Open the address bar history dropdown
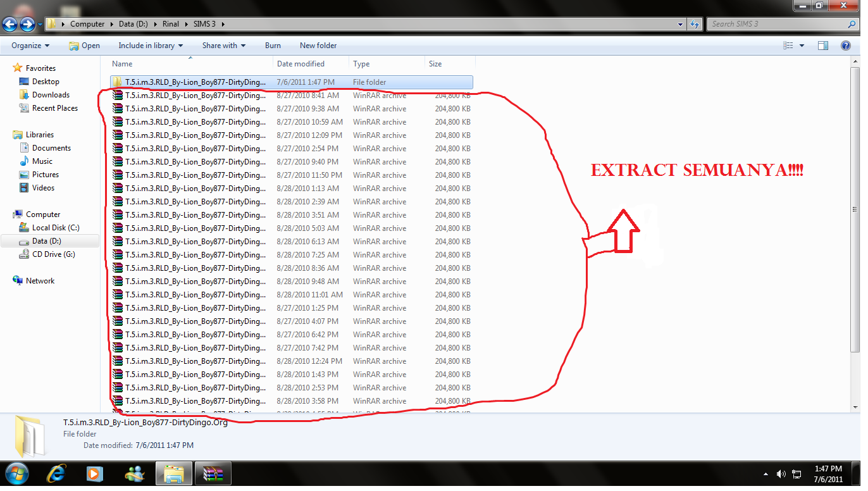The height and width of the screenshot is (491, 868). tap(681, 24)
